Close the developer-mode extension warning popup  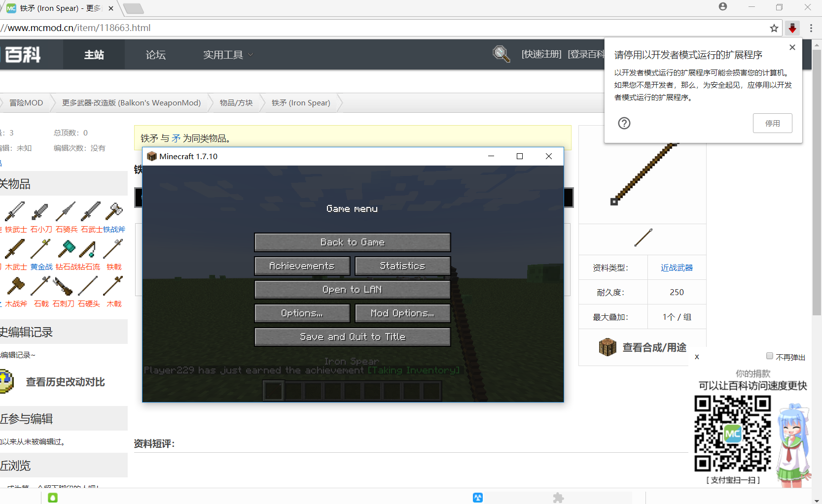click(792, 47)
